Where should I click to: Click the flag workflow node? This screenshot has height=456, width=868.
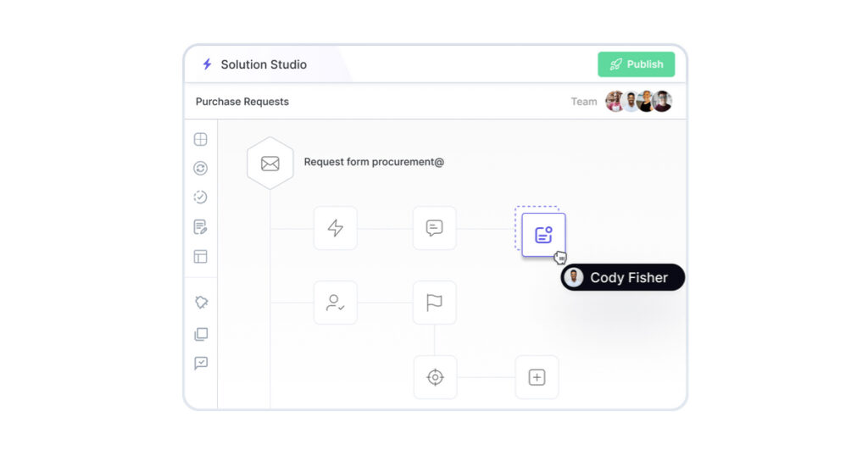tap(434, 303)
